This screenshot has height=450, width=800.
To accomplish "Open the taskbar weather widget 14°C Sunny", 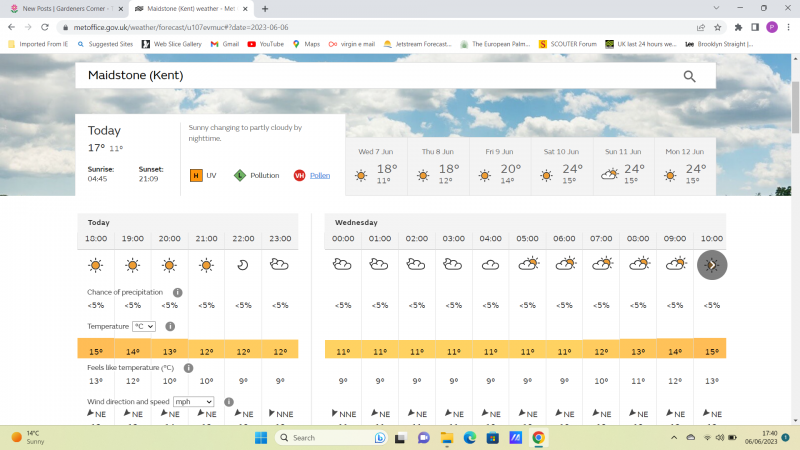I will tap(28, 437).
